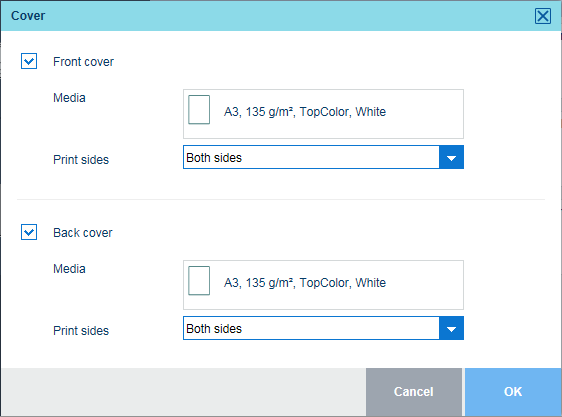Expand front cover Print sides dropdown arrow
Image resolution: width=562 pixels, height=417 pixels.
click(x=451, y=157)
